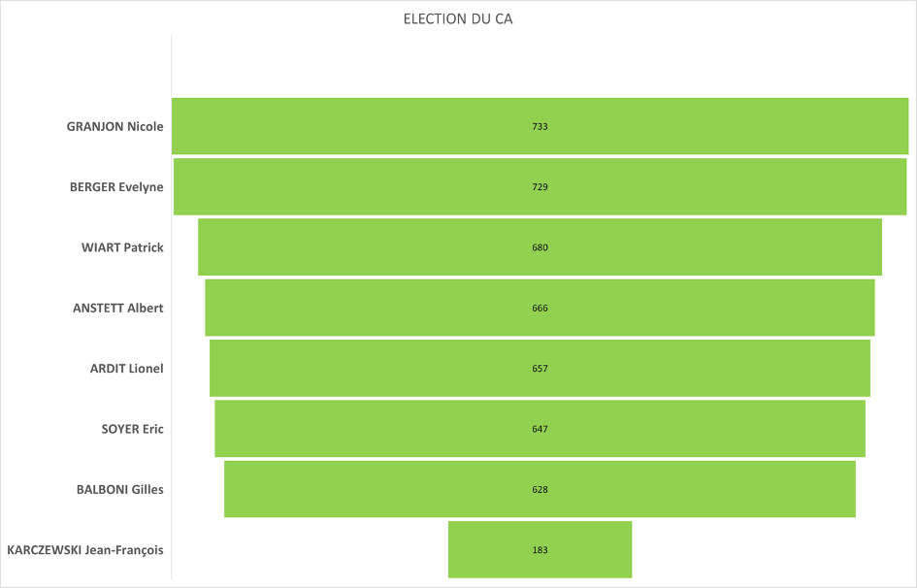Select the SOYER Eric funnel bar
Screen dimensions: 917x588
coord(388,429)
